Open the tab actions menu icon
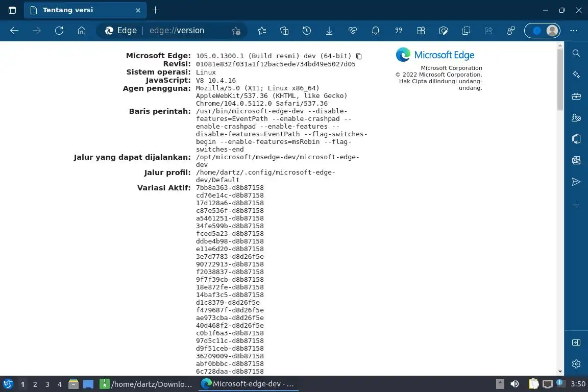 coord(12,10)
